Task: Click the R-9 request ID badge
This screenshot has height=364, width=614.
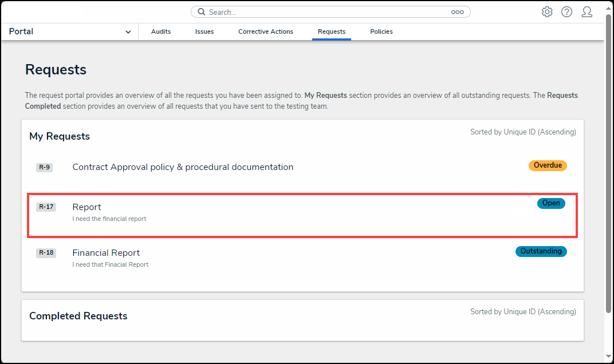Action: 45,167
